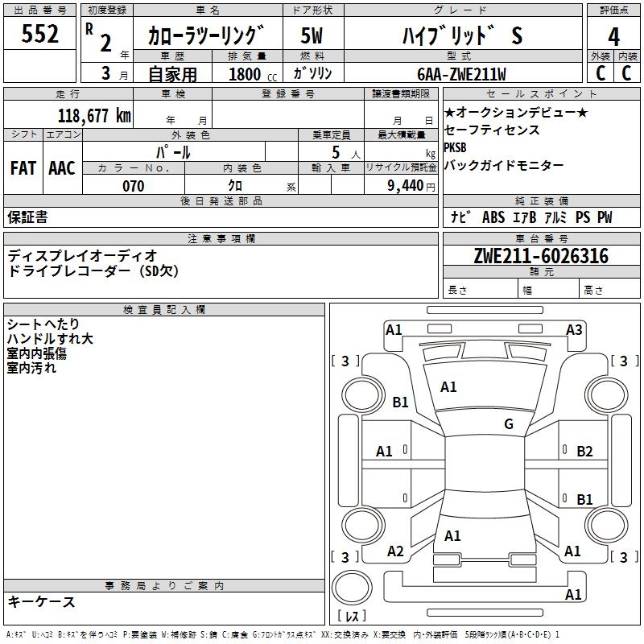Click the [レス] marker below the diagram
644x644 pixels.
pyautogui.click(x=352, y=617)
